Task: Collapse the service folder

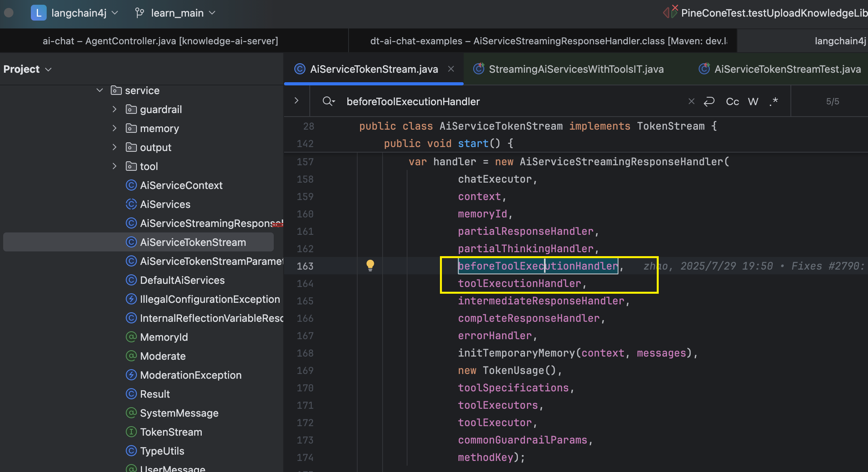Action: coord(100,91)
